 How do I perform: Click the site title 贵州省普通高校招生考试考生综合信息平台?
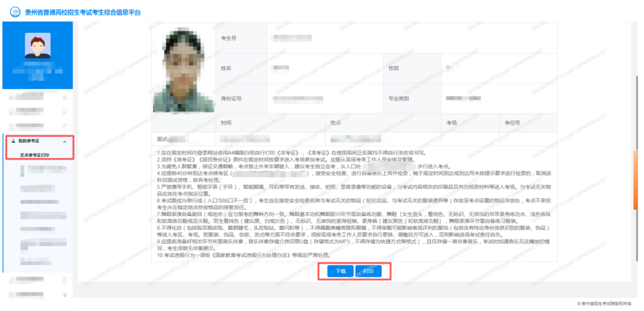[x=82, y=12]
